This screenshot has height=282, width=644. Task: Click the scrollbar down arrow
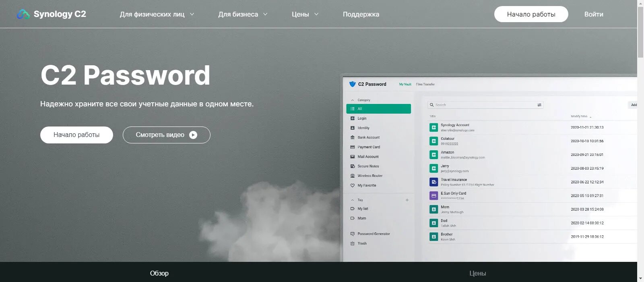640,279
